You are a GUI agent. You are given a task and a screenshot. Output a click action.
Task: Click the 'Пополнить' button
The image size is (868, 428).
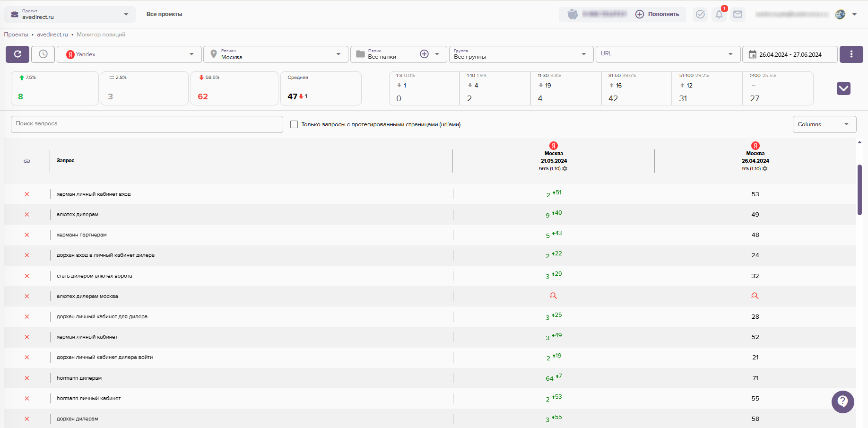[x=657, y=14]
